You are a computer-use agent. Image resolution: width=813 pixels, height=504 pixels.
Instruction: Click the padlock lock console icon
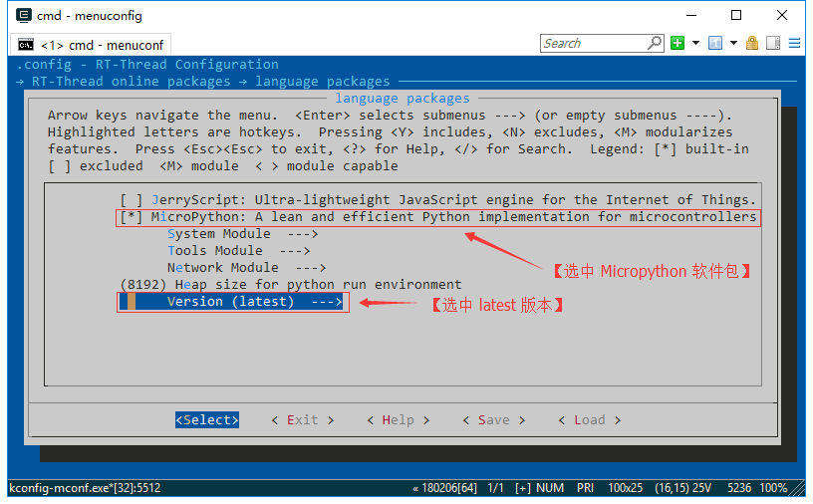(x=752, y=43)
